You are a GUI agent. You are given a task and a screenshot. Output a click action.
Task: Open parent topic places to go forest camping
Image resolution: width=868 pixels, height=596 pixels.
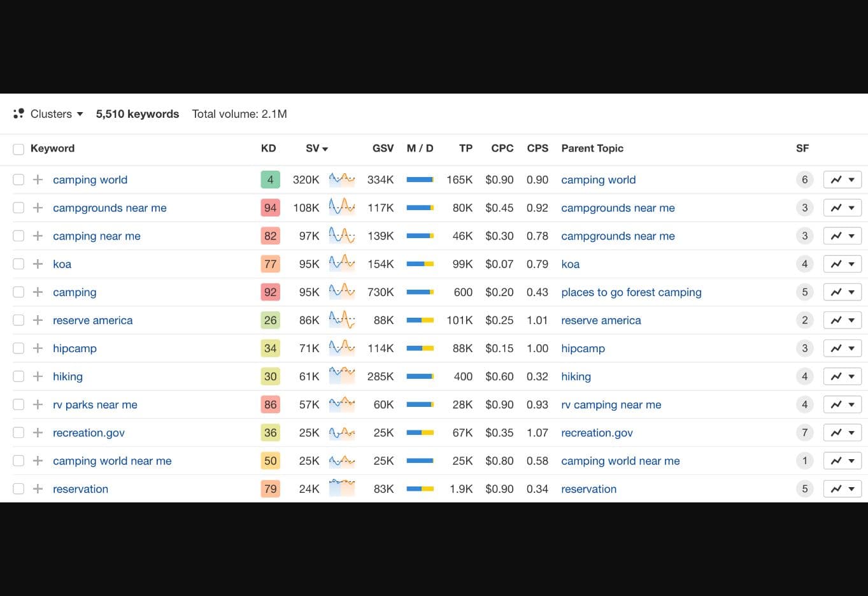point(631,292)
